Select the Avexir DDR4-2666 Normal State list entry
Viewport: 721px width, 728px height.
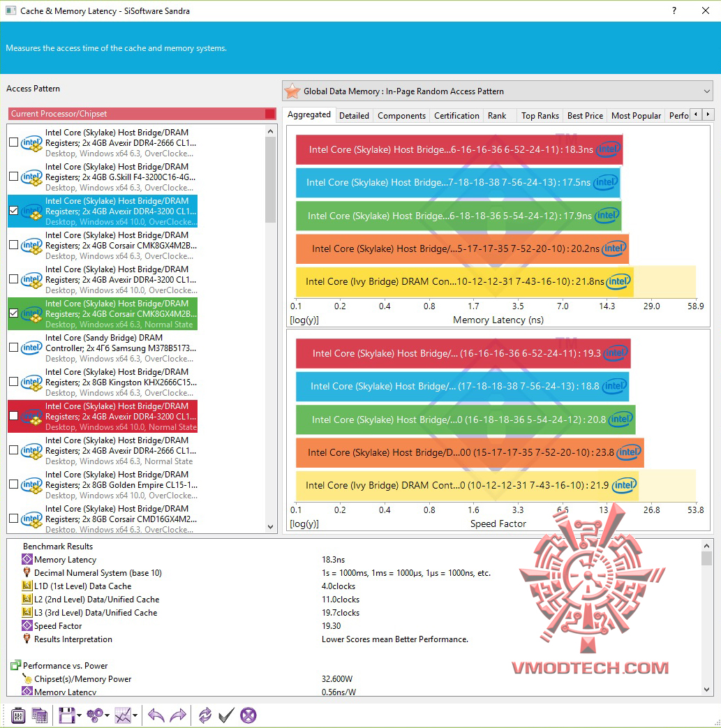click(103, 450)
